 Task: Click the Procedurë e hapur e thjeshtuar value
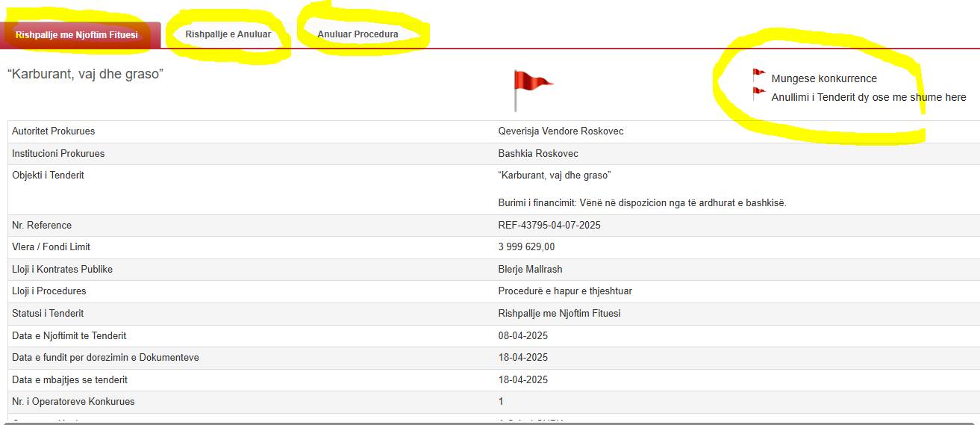(565, 291)
